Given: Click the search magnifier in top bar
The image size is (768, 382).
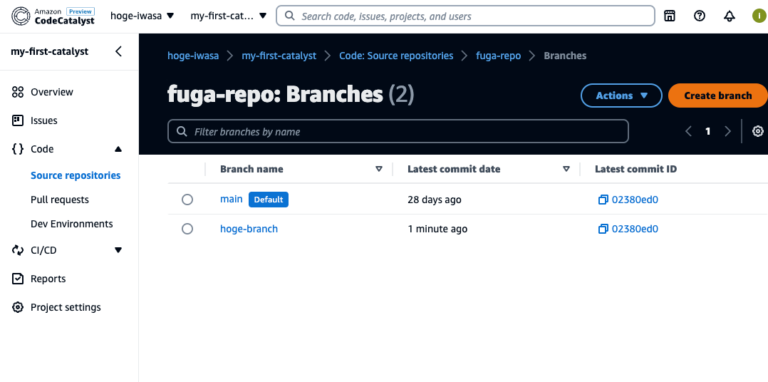Looking at the screenshot, I should (x=289, y=16).
